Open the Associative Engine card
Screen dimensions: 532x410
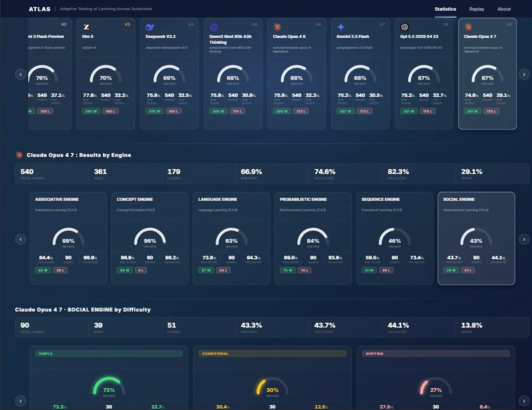tap(68, 238)
